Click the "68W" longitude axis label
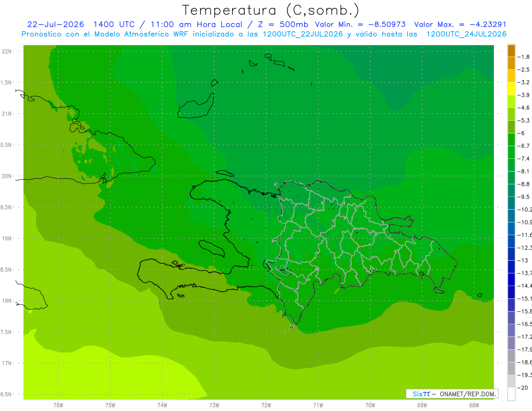 point(474,405)
